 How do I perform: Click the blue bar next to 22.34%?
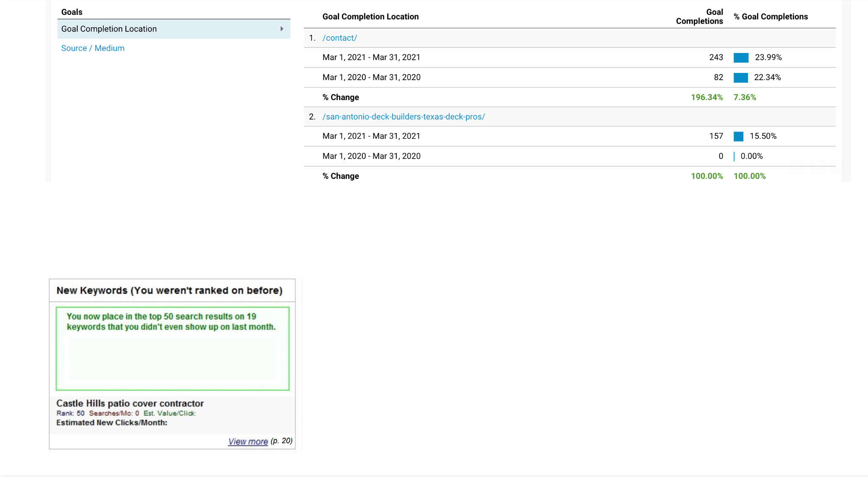coord(740,78)
